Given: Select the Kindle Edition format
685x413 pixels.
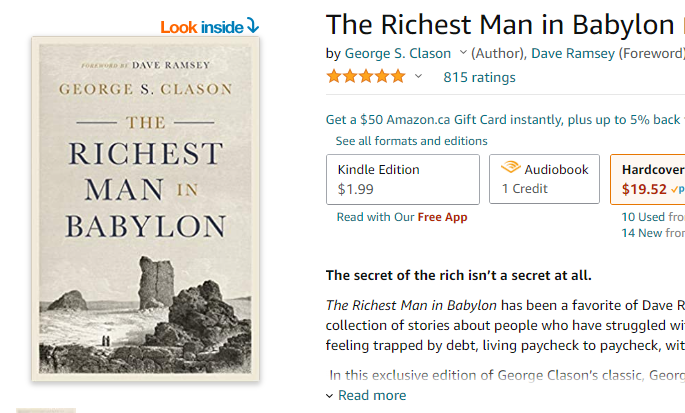Looking at the screenshot, I should point(403,179).
